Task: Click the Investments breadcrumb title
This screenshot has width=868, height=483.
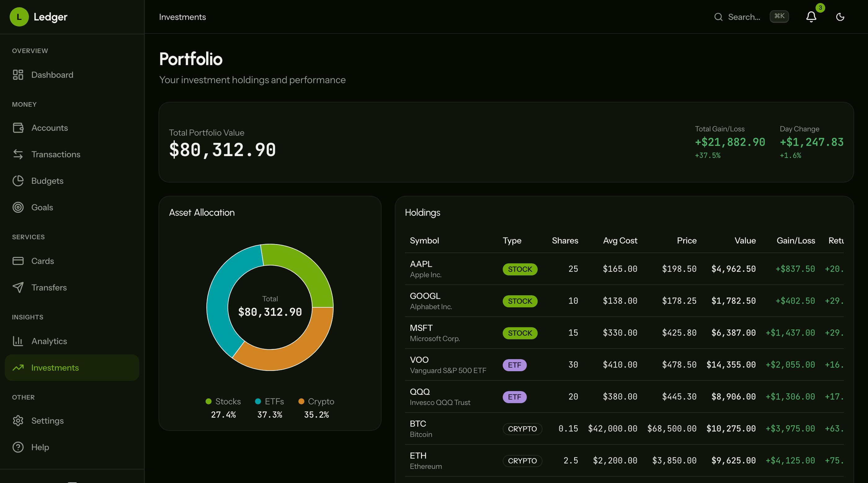Action: pyautogui.click(x=182, y=17)
